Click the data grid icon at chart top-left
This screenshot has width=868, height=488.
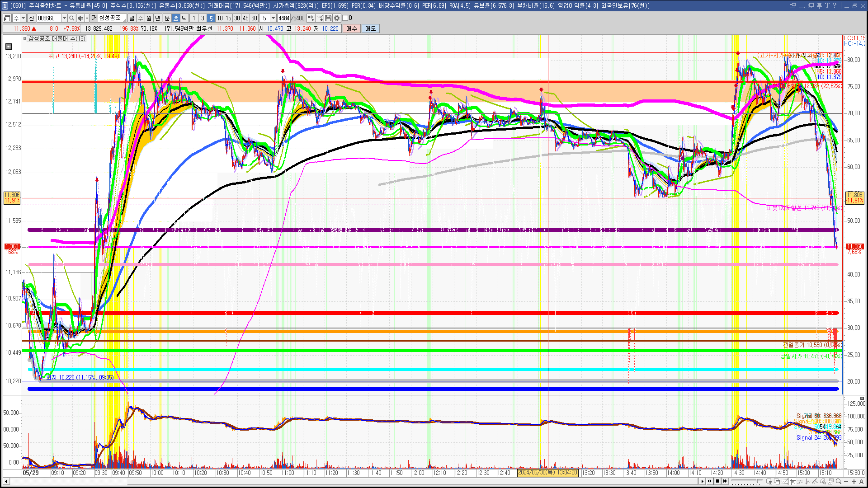click(9, 47)
